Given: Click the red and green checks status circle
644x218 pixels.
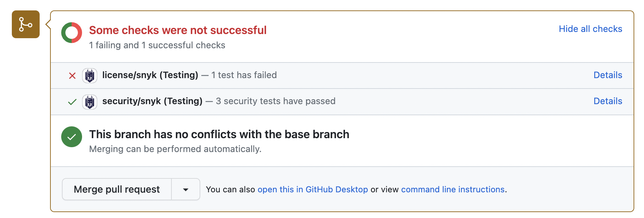Looking at the screenshot, I should pyautogui.click(x=71, y=33).
